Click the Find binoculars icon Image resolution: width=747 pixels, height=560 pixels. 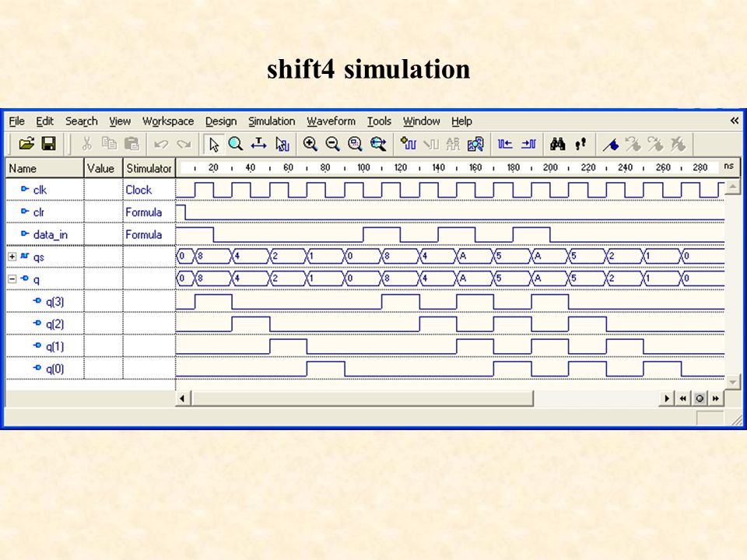coord(557,144)
